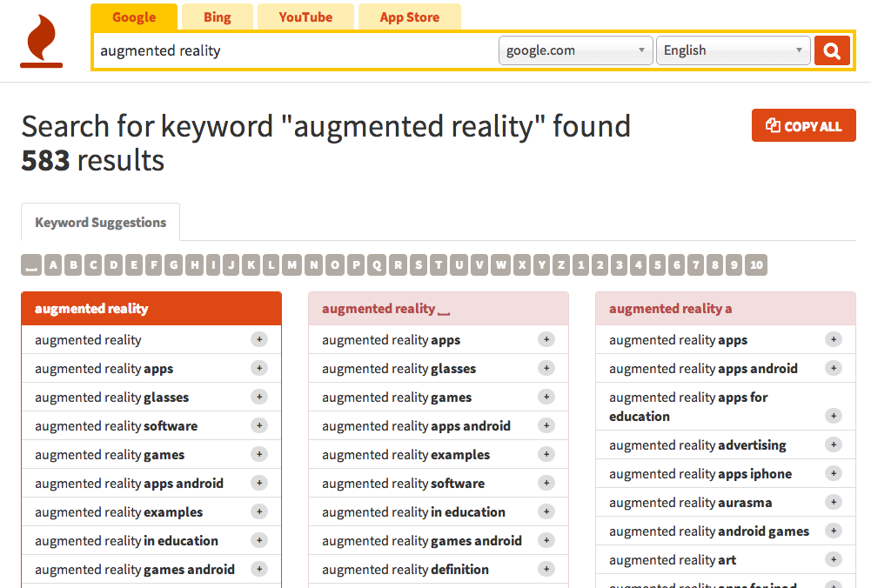The width and height of the screenshot is (871, 588).
Task: Click plus icon next to "augmented reality art"
Action: click(834, 559)
